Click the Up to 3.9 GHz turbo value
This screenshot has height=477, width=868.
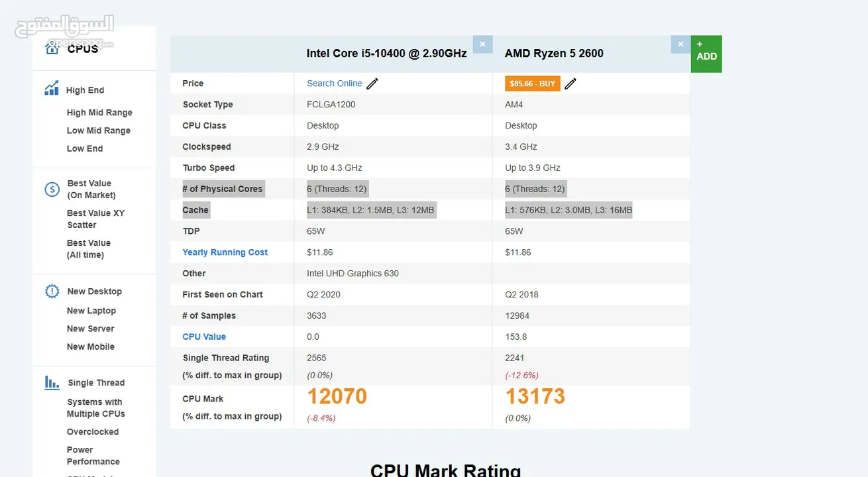click(533, 168)
